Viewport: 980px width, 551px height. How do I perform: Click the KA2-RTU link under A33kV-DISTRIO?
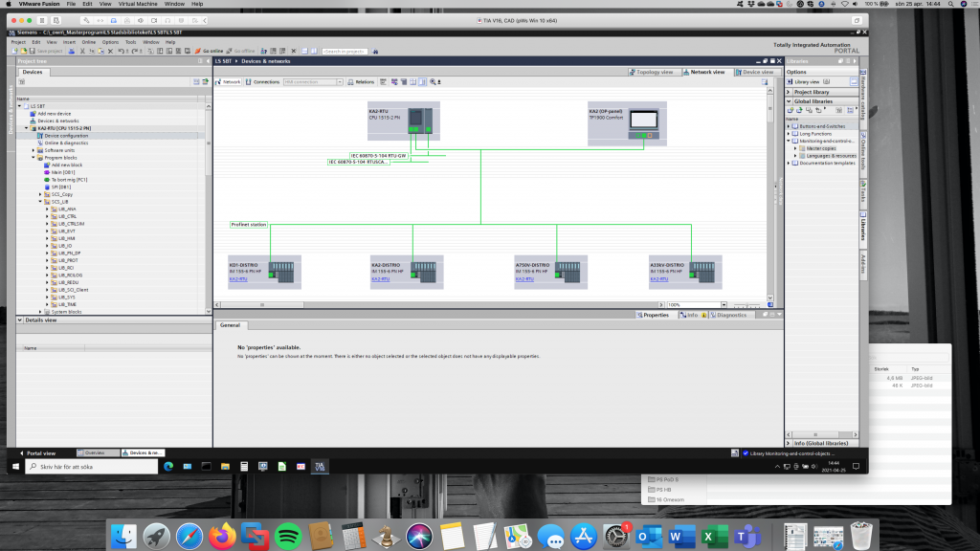pyautogui.click(x=658, y=279)
